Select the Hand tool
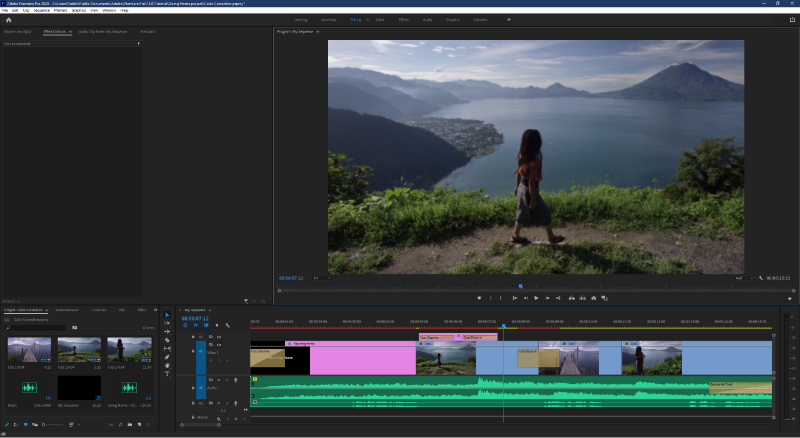 (x=167, y=365)
